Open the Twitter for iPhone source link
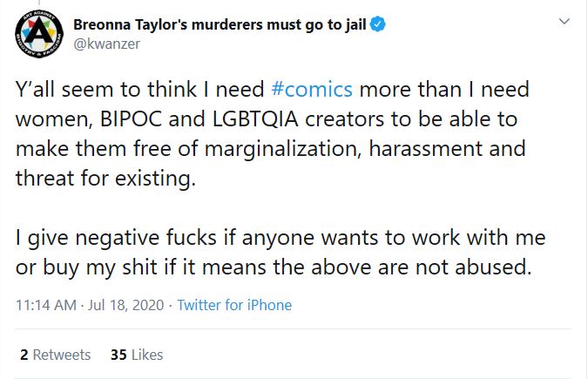 [235, 305]
